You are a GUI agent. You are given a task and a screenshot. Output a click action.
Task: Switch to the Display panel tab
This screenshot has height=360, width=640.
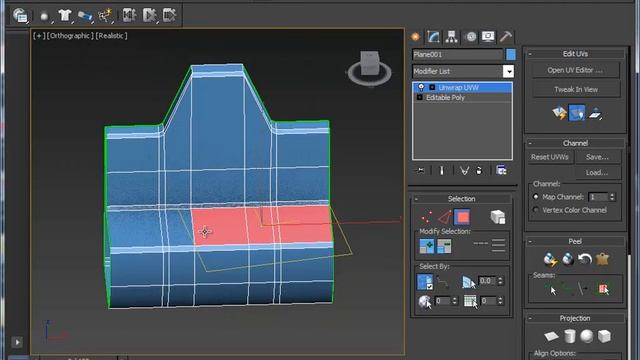click(488, 37)
